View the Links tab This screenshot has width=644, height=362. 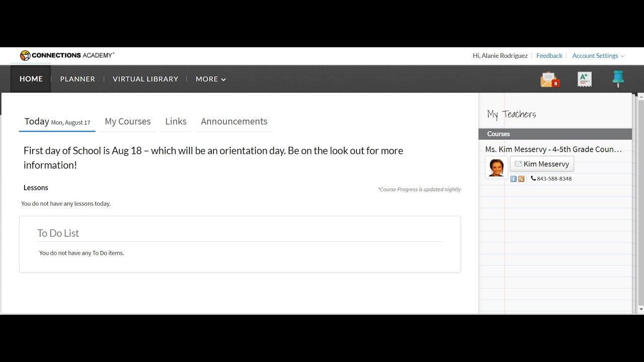(x=175, y=121)
